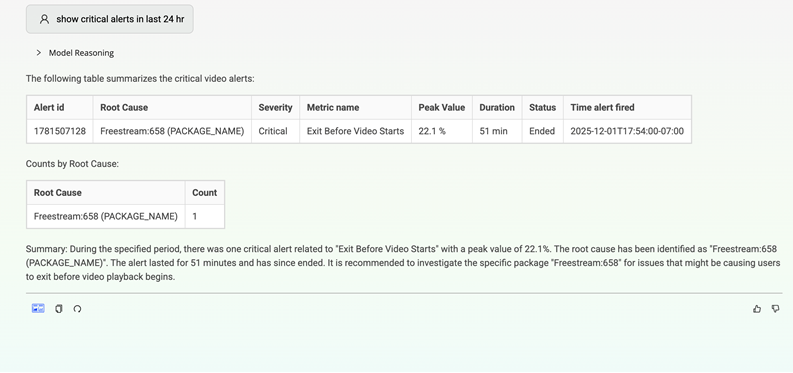The image size is (793, 373).
Task: Click the Severity column header
Action: (x=275, y=107)
